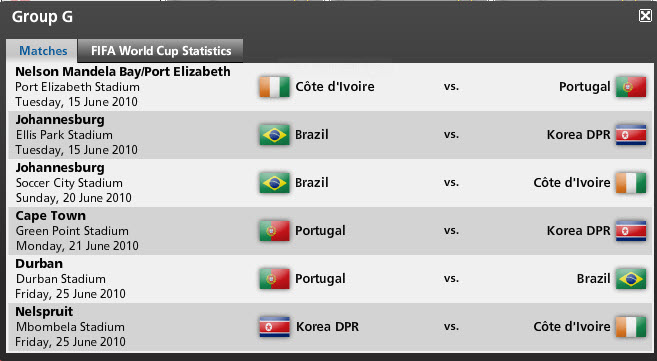Click the Portugal team name in the Durban match
657x361 pixels.
[320, 279]
